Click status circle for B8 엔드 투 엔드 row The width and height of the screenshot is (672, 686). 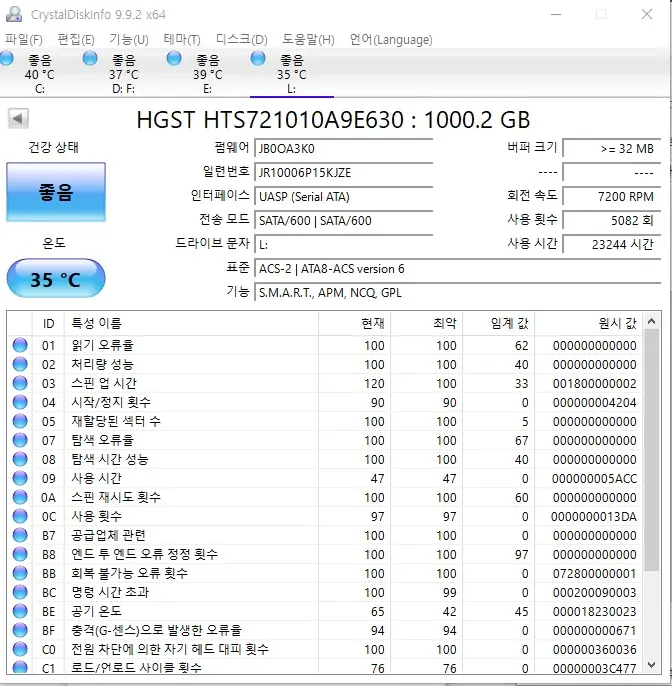coord(20,554)
